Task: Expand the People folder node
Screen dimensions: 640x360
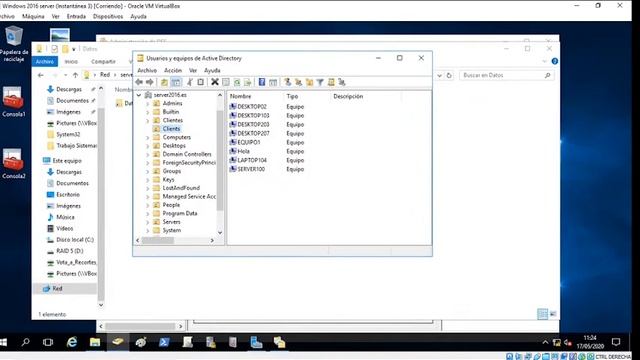Action: click(x=147, y=205)
